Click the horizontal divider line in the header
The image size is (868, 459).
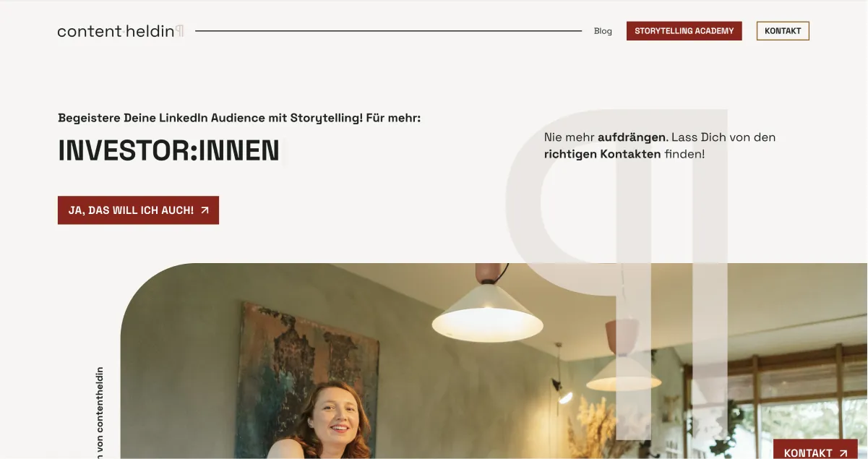coord(388,31)
